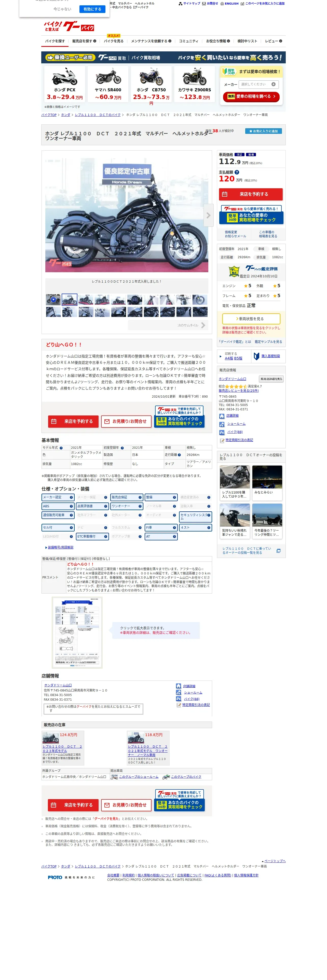This screenshot has height=980, width=327.
Task: Expand メンテナンスを依頼する navigation menu
Action: (x=151, y=41)
